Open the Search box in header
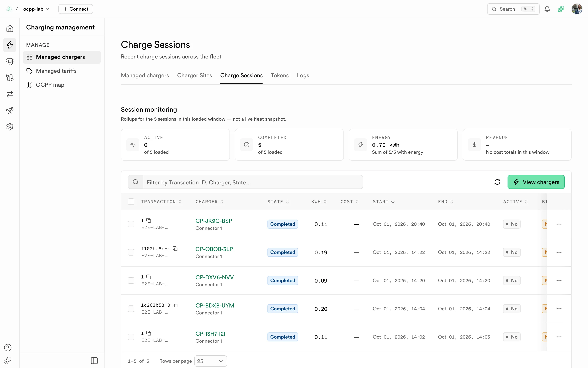 point(513,9)
